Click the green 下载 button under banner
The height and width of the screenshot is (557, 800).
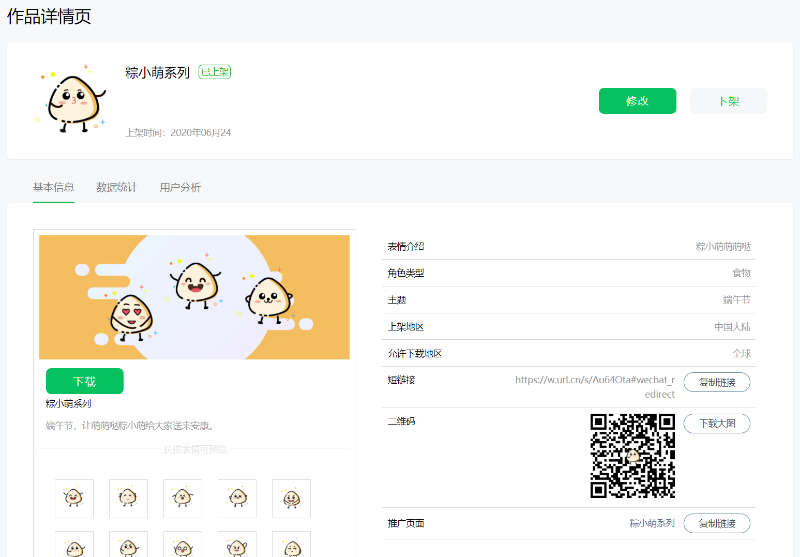(x=85, y=381)
